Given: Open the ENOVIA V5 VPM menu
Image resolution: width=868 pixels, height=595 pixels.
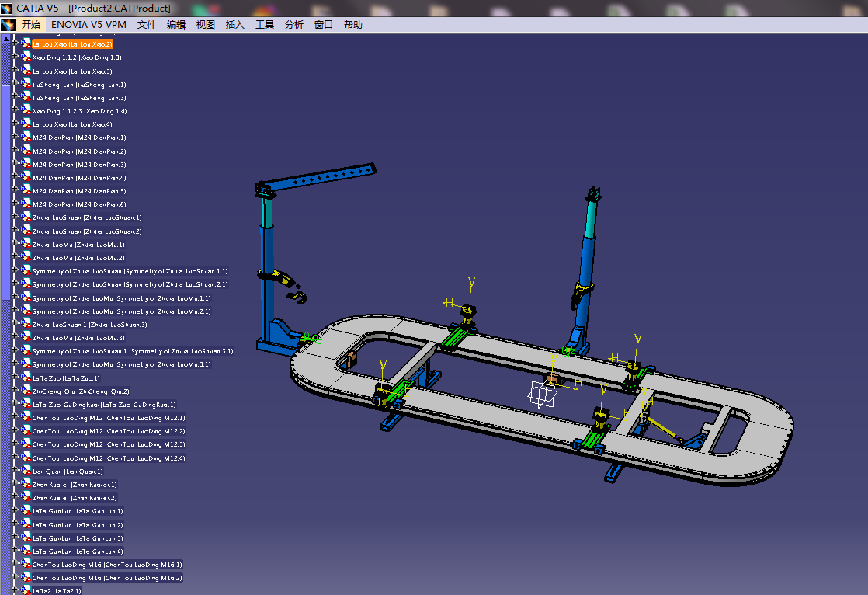Looking at the screenshot, I should [89, 25].
